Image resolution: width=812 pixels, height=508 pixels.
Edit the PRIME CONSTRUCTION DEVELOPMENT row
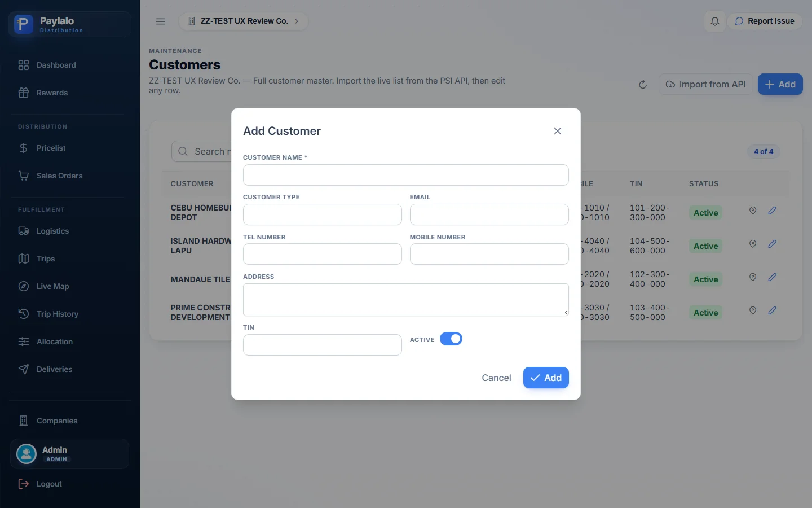click(x=772, y=310)
